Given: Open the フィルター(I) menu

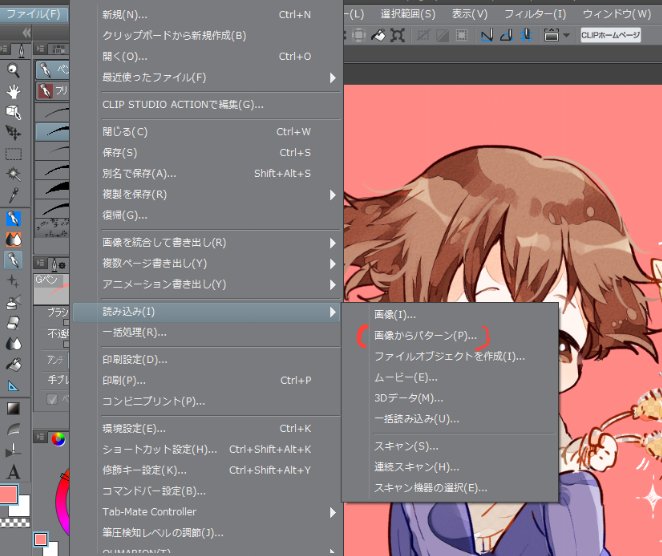Looking at the screenshot, I should (535, 14).
